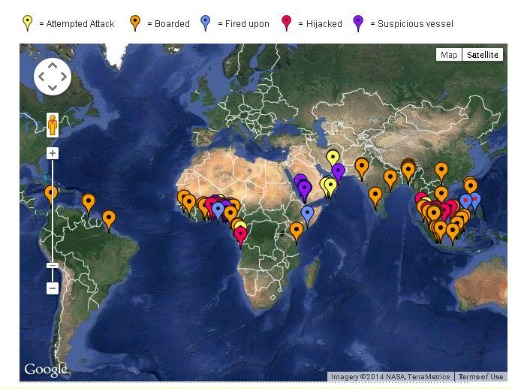This screenshot has height=389, width=515.
Task: Click the orange Boarded marker over Sri Lanka
Action: tap(375, 197)
